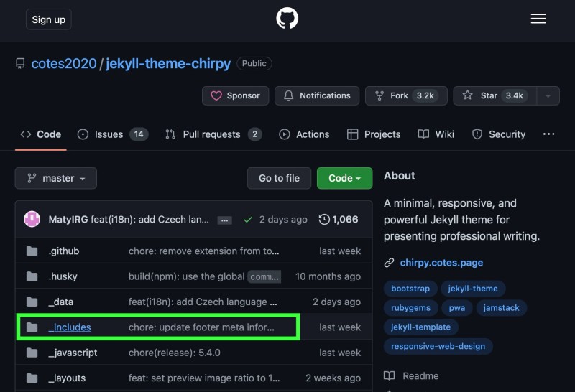Open the chirpy.cotes.page link
The width and height of the screenshot is (575, 392).
[441, 263]
